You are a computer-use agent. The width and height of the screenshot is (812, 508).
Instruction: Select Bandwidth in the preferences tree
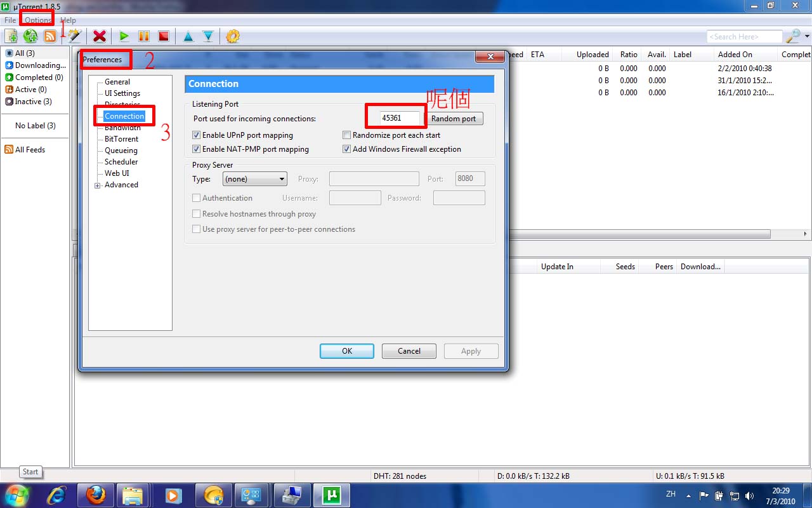point(122,128)
